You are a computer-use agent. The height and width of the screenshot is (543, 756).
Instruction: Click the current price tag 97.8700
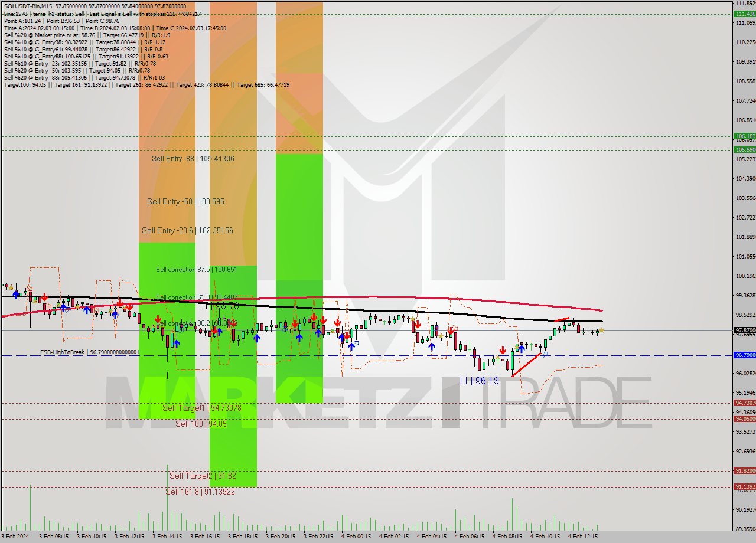click(745, 331)
